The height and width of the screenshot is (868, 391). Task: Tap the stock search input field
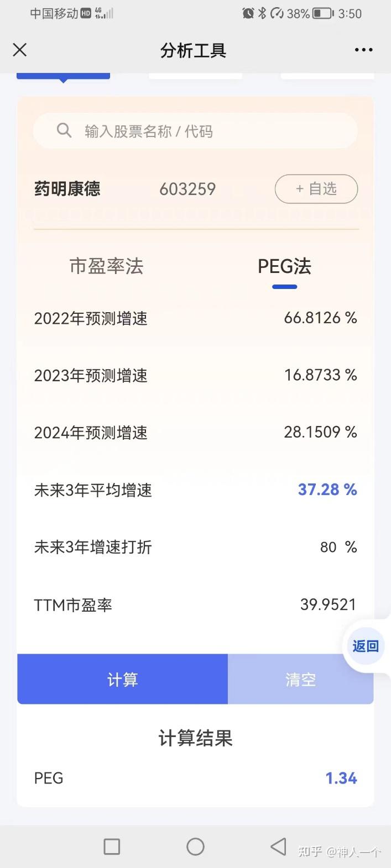[x=195, y=130]
